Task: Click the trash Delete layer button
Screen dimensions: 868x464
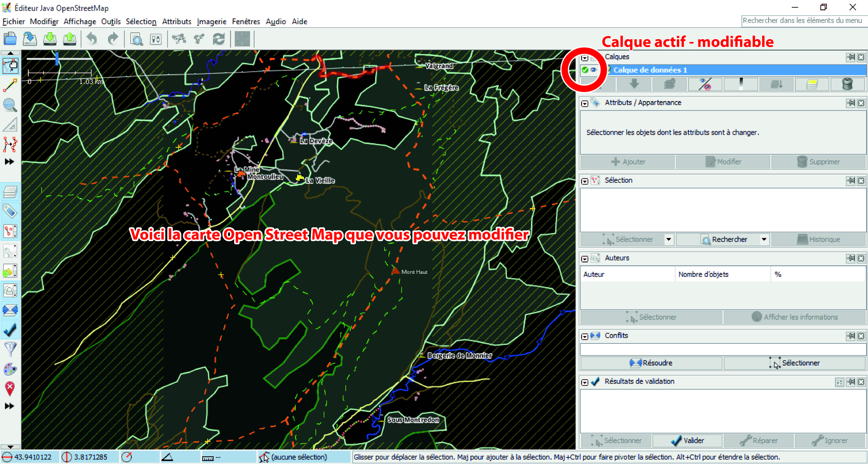Action: 847,84
